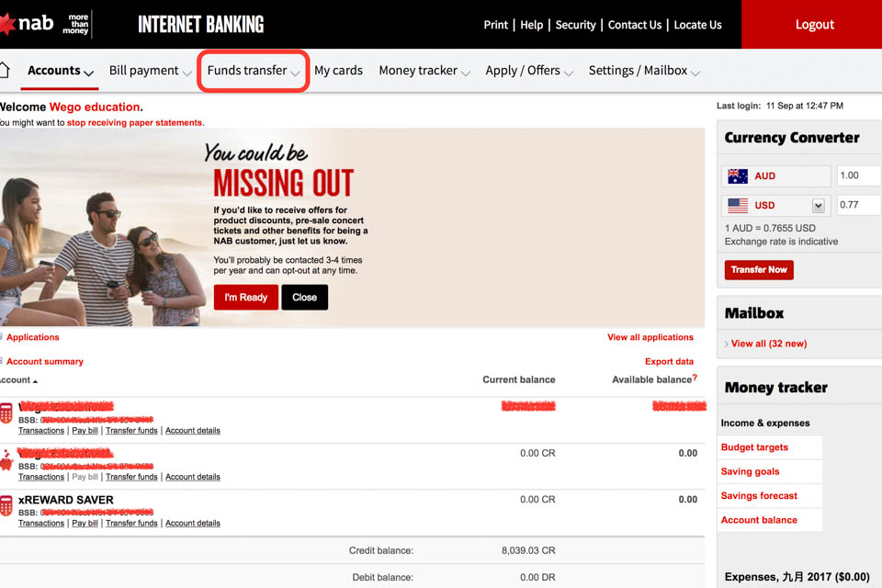Click the AUD amount field showing 1.00

[x=858, y=175]
